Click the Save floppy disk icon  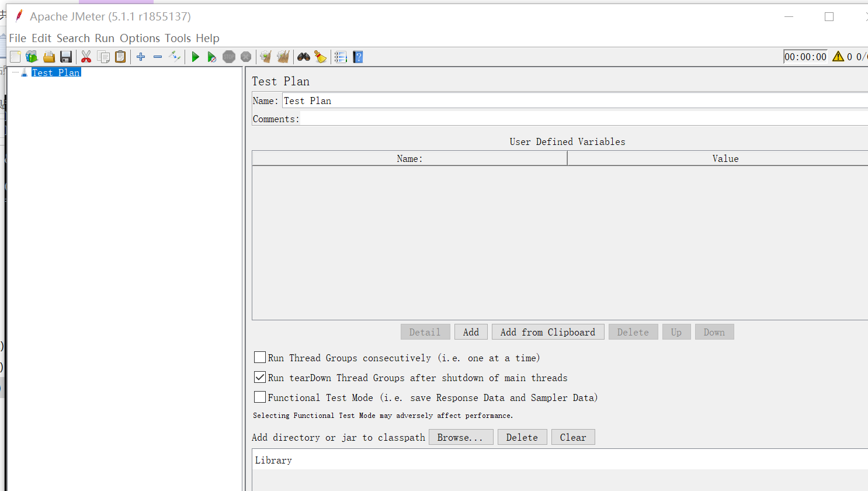click(x=66, y=57)
